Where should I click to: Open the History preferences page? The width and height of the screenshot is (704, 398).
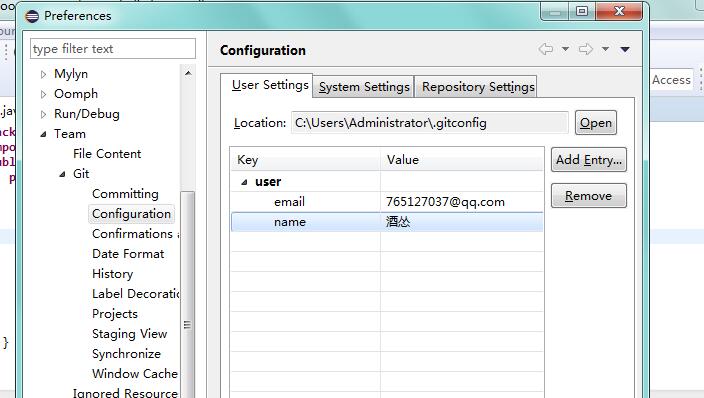click(x=112, y=274)
